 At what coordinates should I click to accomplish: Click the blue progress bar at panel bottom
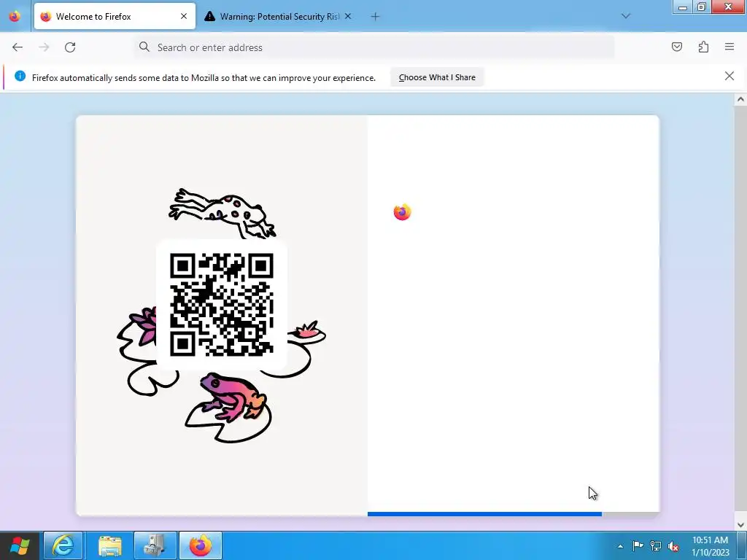point(484,514)
